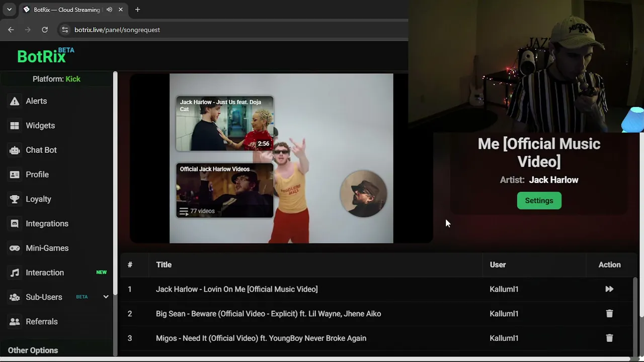Click the 'Me [Official Music Video]' now-playing title
The width and height of the screenshot is (644, 362).
[x=539, y=152]
